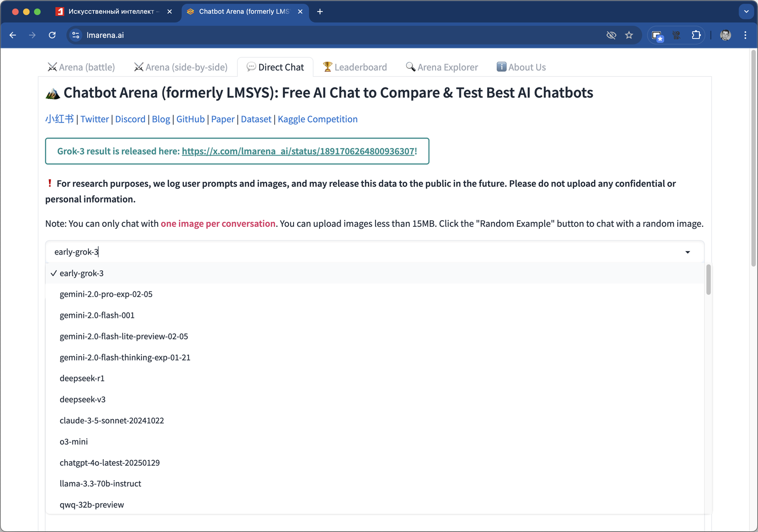Select claude-3-5-sonnet-20241022 model option
The height and width of the screenshot is (532, 758).
[x=112, y=420]
